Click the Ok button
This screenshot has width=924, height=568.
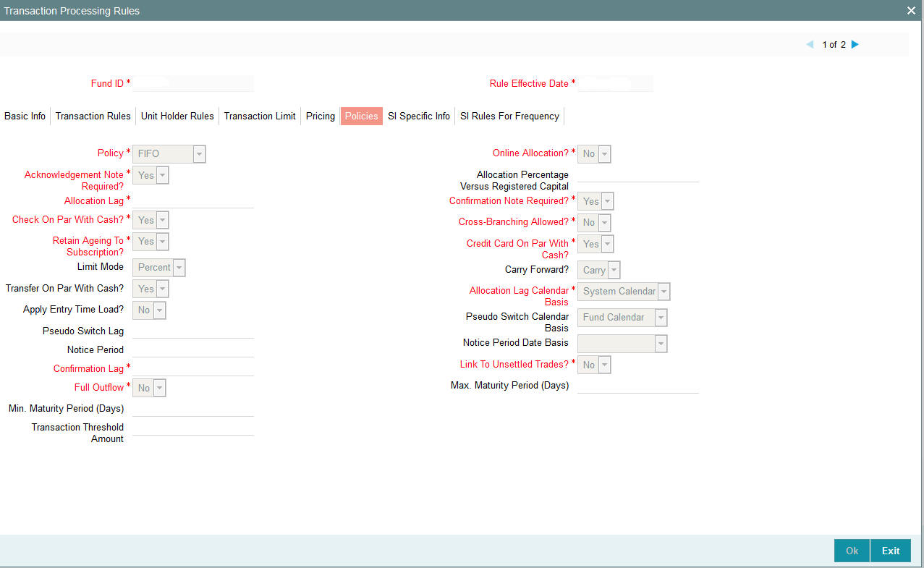click(x=851, y=551)
